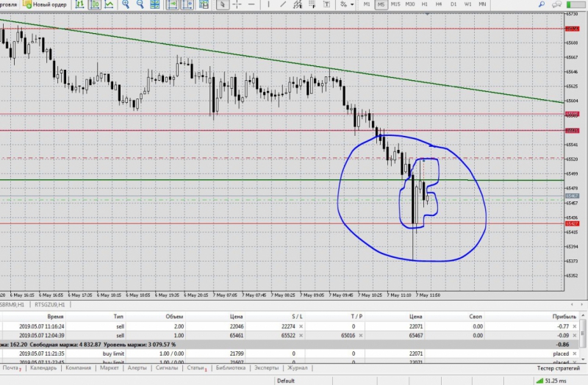Open the chart templates icon
Image resolution: width=588 pixels, height=385 pixels.
(x=204, y=4)
